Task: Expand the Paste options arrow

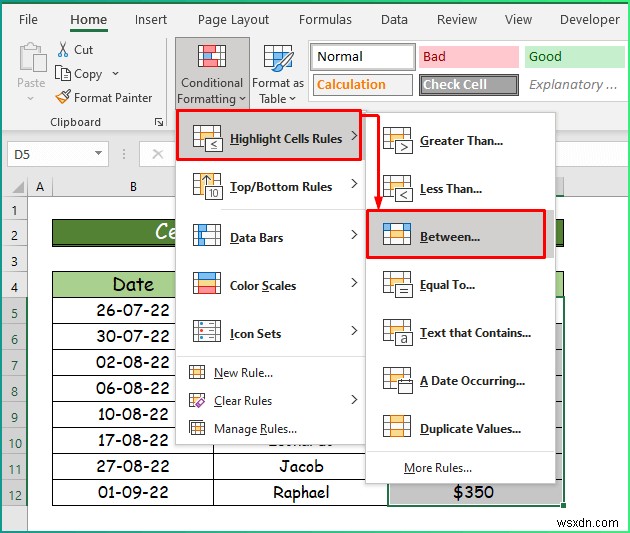Action: click(x=31, y=98)
